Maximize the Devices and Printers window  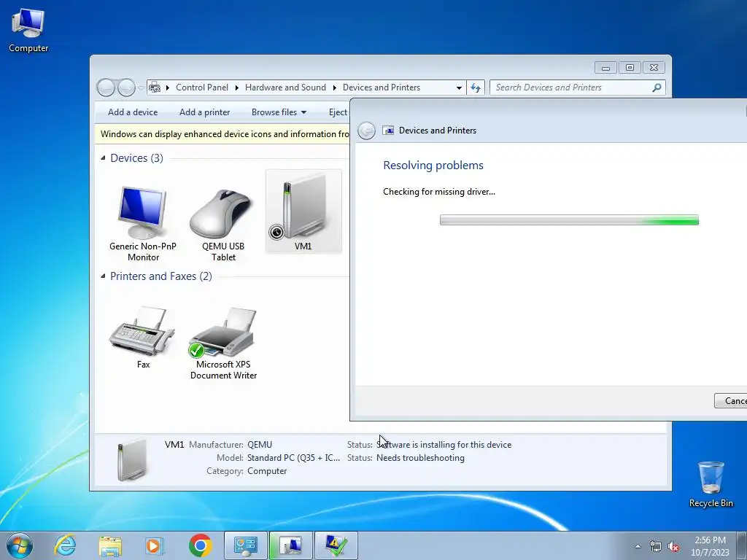click(630, 68)
